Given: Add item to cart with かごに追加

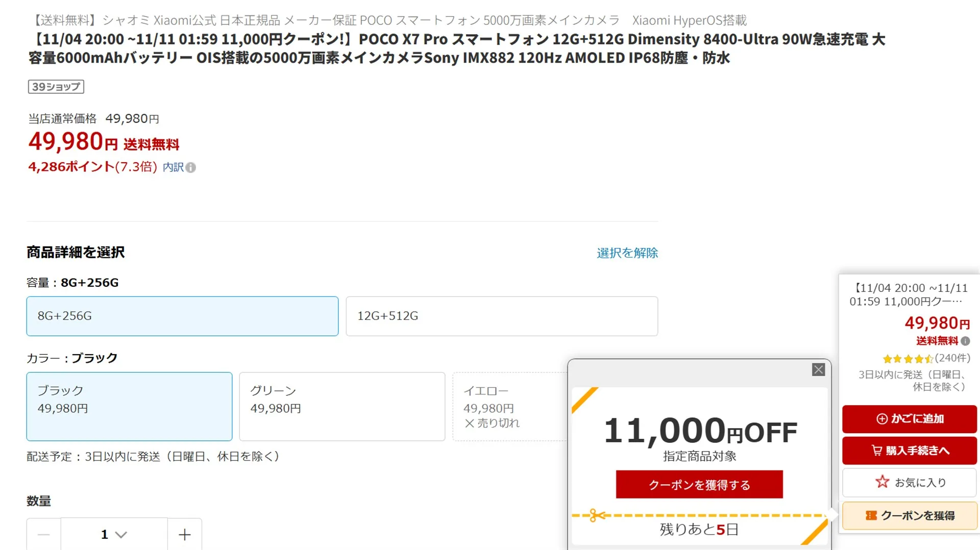Looking at the screenshot, I should click(x=909, y=419).
